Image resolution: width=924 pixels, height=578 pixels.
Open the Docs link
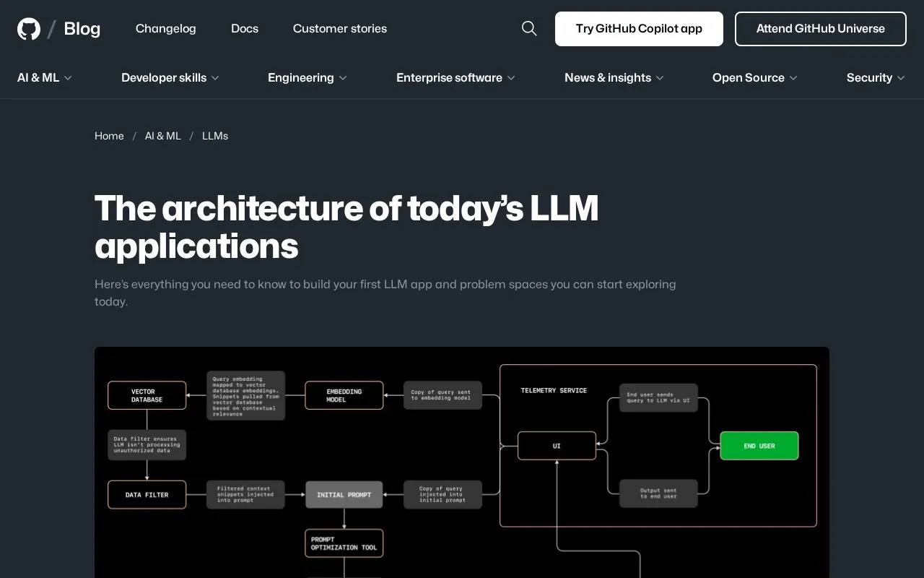coord(245,29)
